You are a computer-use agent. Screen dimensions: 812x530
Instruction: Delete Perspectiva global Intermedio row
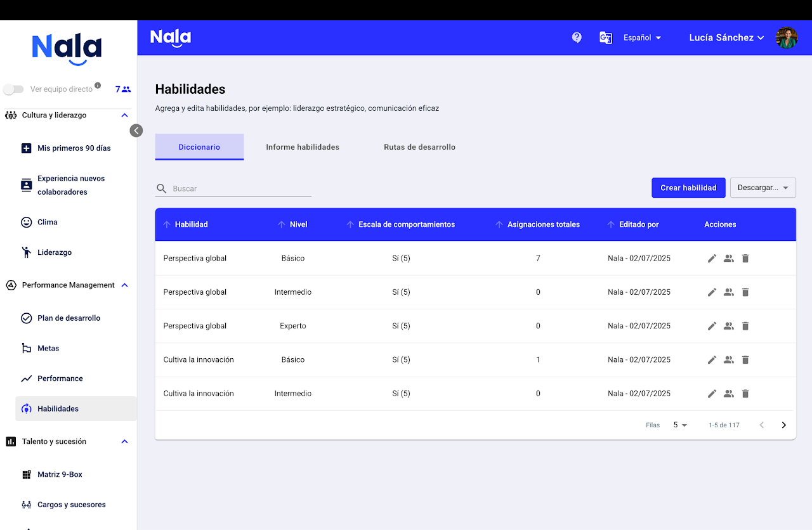pyautogui.click(x=745, y=292)
